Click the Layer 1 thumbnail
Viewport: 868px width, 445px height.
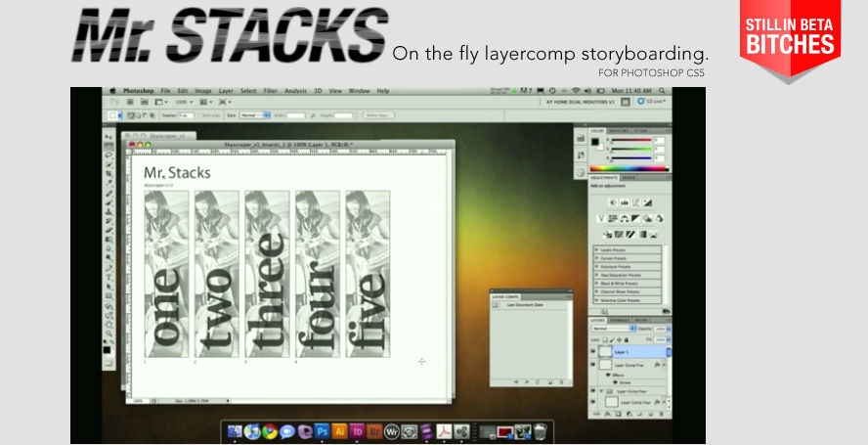(x=605, y=351)
